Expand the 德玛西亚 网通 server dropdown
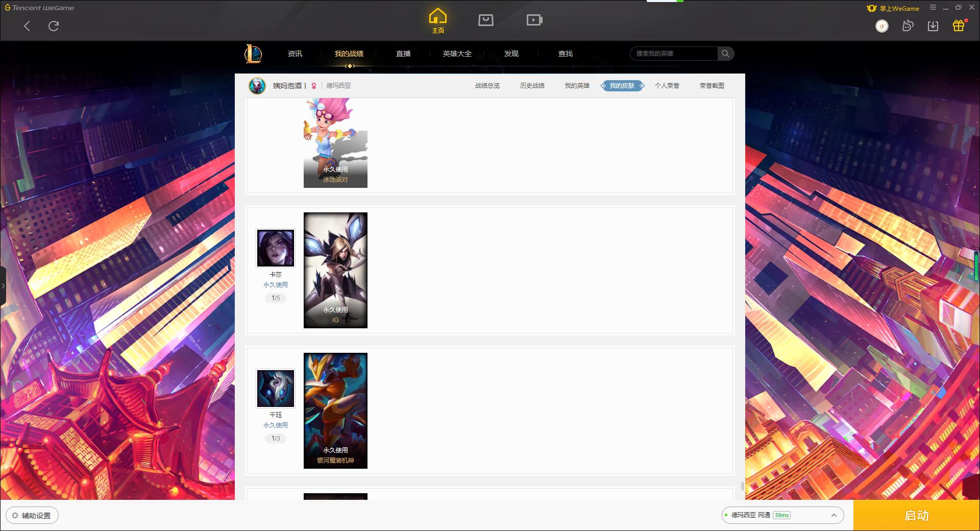The height and width of the screenshot is (531, 980). coord(782,515)
